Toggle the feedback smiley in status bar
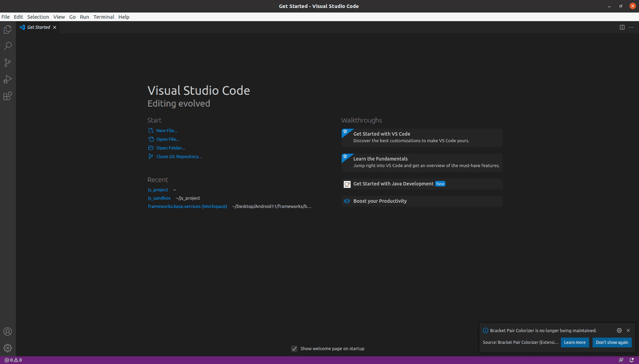Viewport: 639px width, 364px height. click(x=621, y=360)
